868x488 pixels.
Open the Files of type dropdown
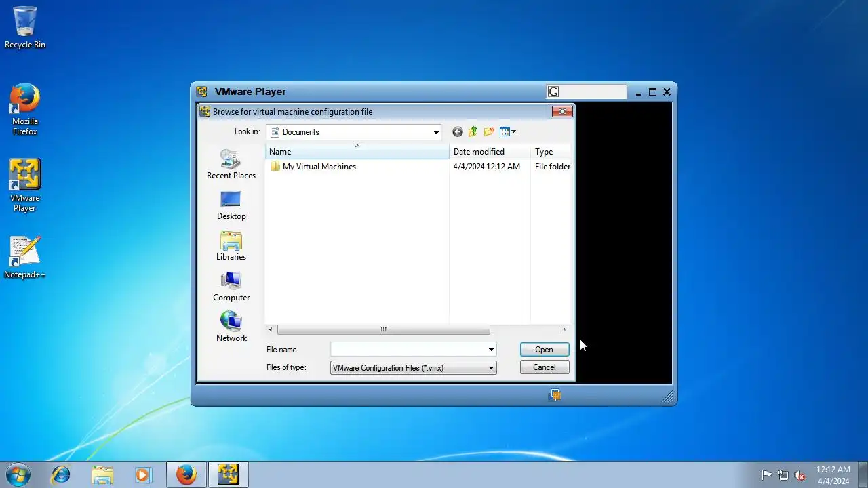[x=413, y=368]
